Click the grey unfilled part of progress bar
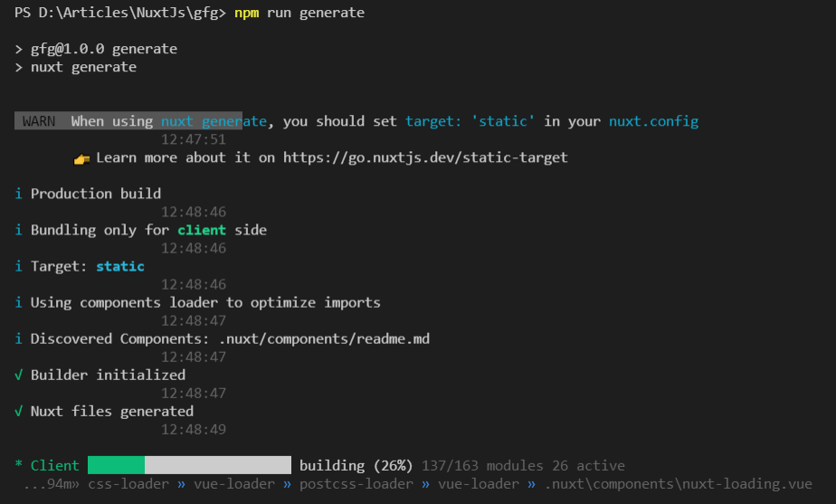This screenshot has width=836, height=504. point(218,465)
